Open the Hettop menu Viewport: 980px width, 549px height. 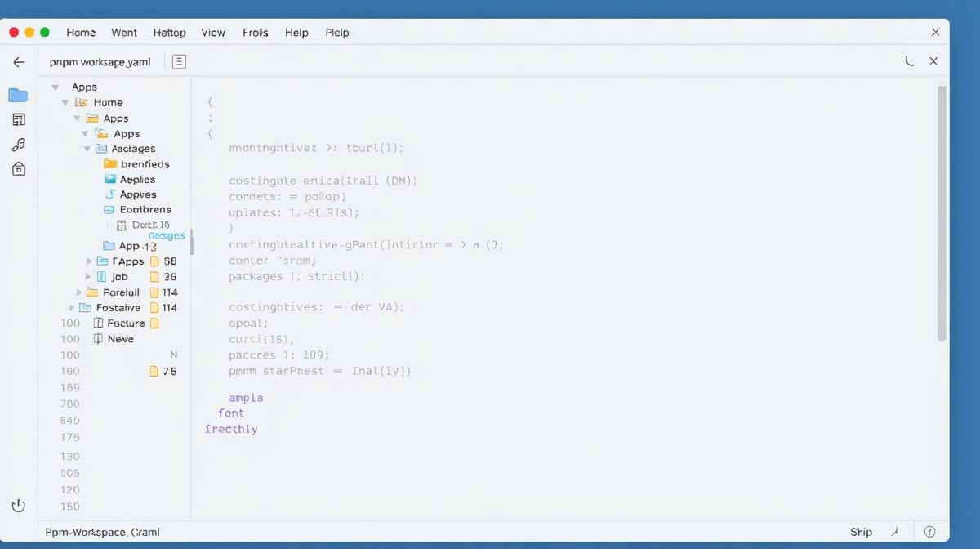tap(170, 33)
